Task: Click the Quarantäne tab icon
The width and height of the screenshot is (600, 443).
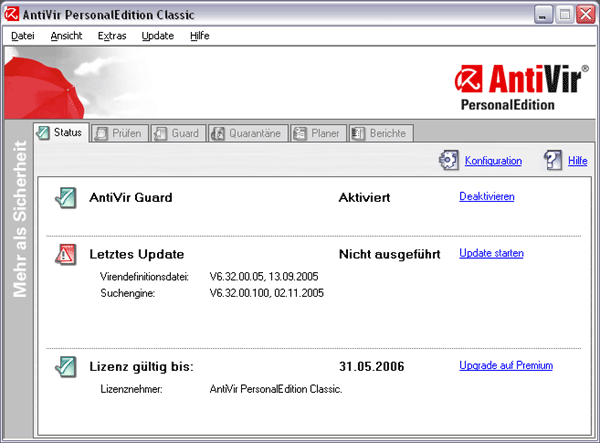Action: [x=218, y=134]
